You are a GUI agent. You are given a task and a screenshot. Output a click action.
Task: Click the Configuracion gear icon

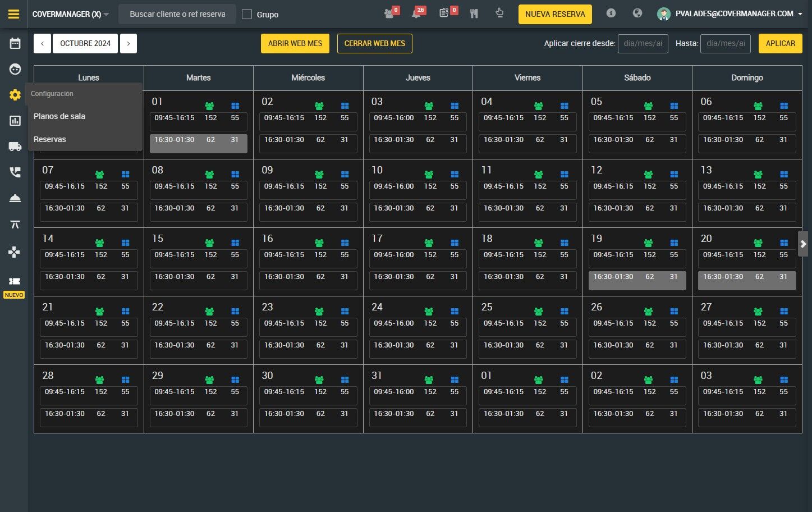pos(15,95)
